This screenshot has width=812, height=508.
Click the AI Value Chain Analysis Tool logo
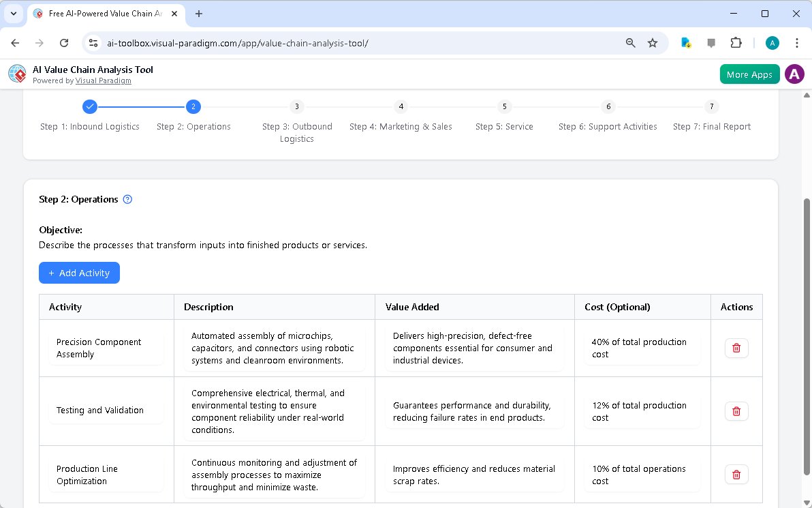[x=17, y=74]
